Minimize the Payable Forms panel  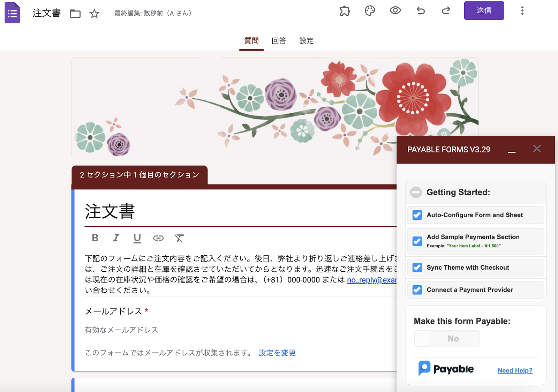[x=512, y=152]
